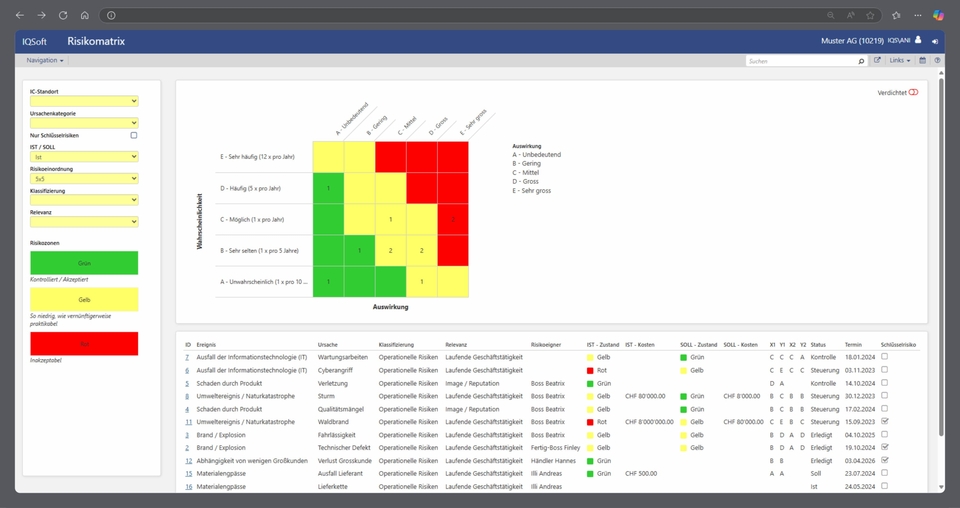
Task: Open the IC-Standort dropdown
Action: (x=84, y=101)
